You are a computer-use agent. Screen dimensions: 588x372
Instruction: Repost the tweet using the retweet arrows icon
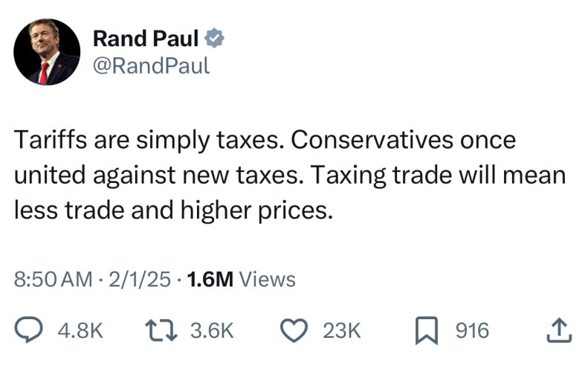tap(161, 330)
